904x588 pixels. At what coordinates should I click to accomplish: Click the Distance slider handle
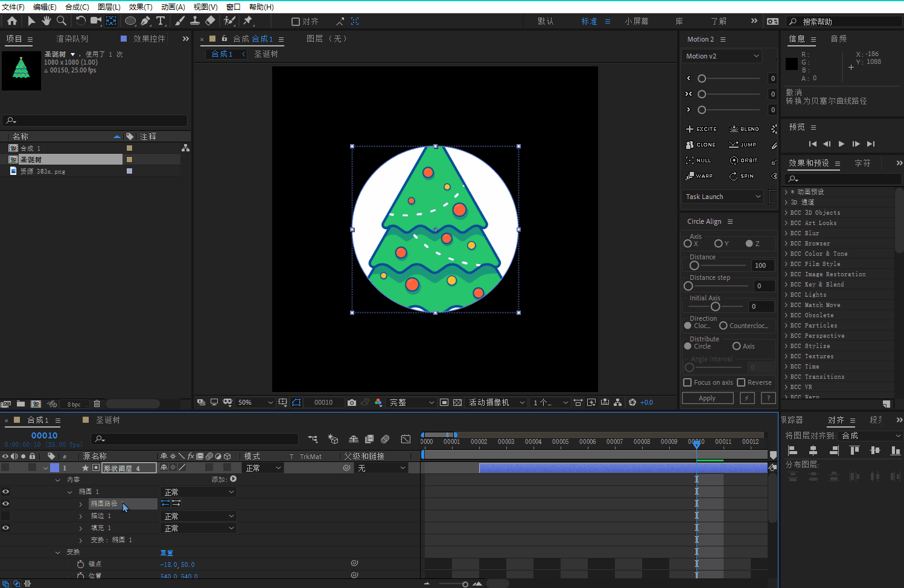tap(694, 265)
